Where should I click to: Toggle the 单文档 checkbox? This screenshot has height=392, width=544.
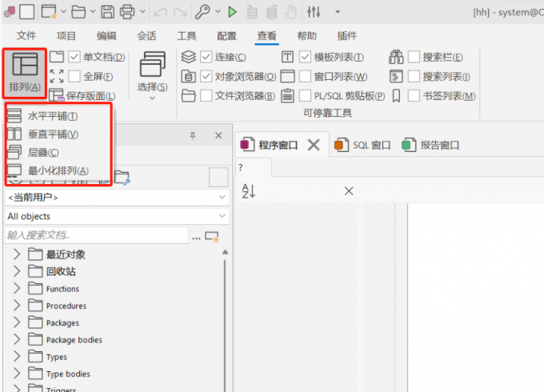75,57
